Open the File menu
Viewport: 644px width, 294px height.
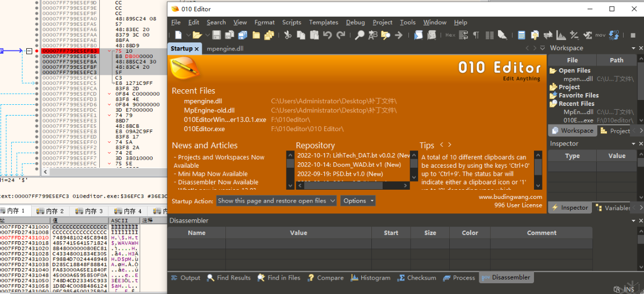[x=175, y=22]
